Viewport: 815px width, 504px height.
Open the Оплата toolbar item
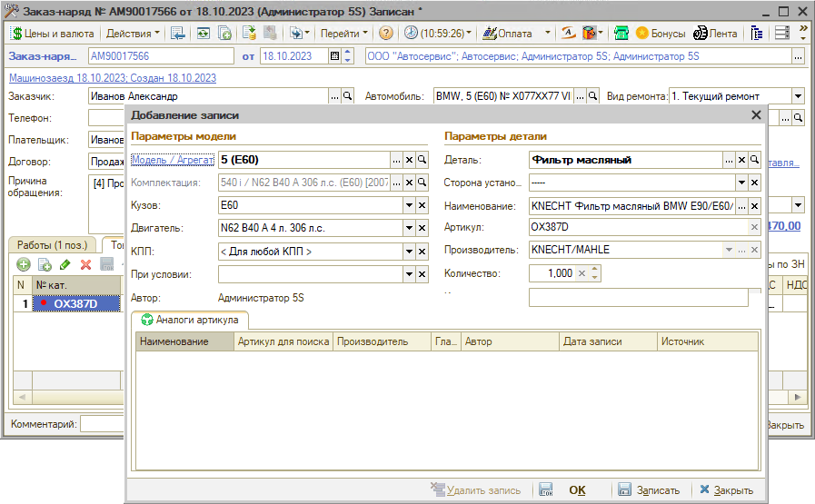click(x=508, y=34)
